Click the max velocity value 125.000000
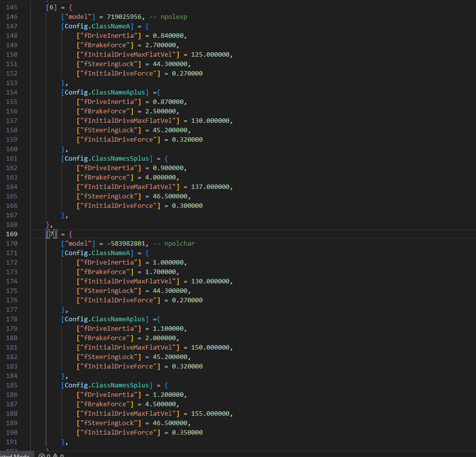Screen dimensions: 476x457 click(x=210, y=55)
